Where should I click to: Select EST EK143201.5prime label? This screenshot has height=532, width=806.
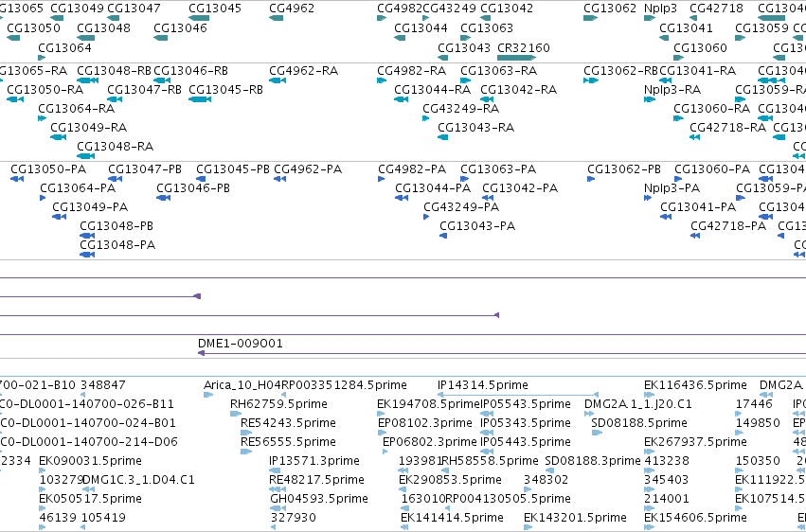575,518
